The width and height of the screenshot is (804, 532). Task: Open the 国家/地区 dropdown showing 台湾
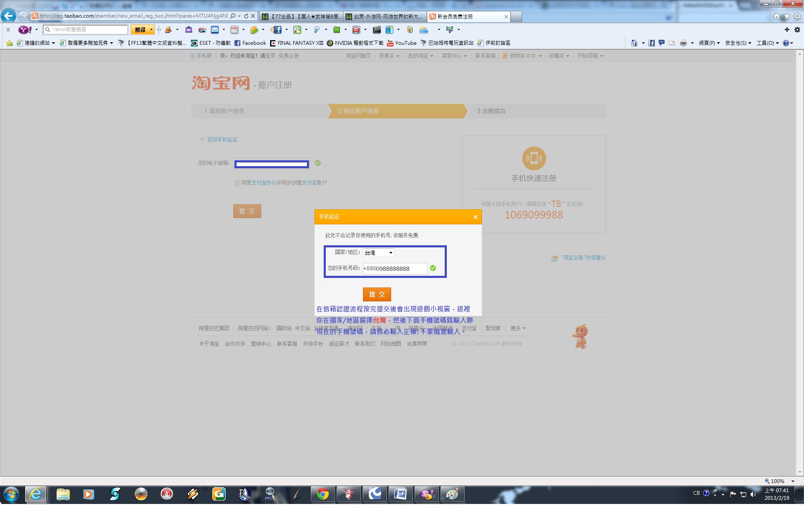[379, 253]
